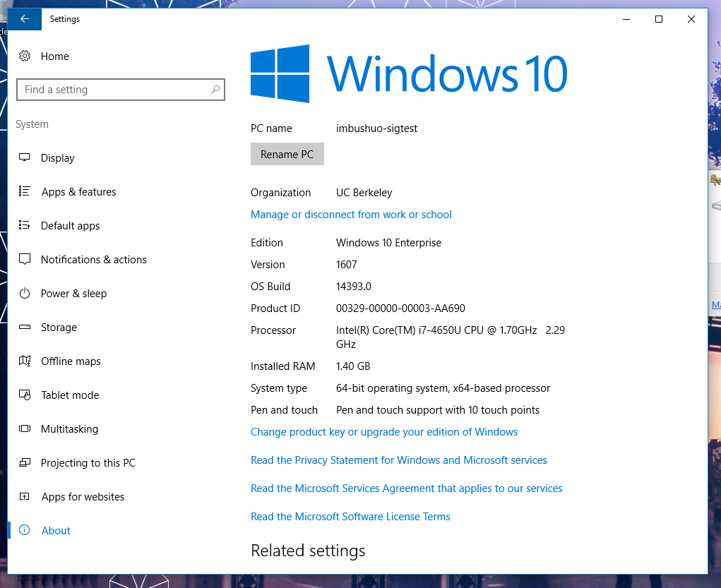Click the Multitasking windows icon
The width and height of the screenshot is (721, 588).
(24, 428)
